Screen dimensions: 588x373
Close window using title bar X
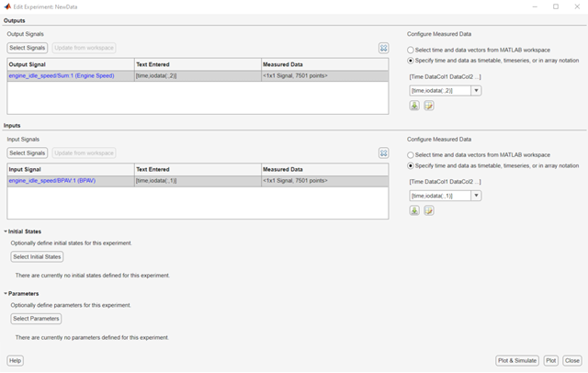point(577,6)
